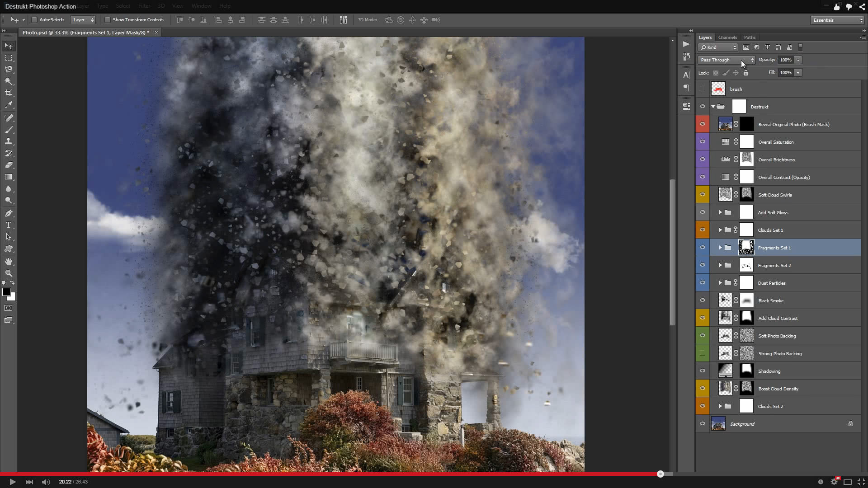Enable the Auto-Select checkbox
868x488 pixels.
[x=34, y=20]
